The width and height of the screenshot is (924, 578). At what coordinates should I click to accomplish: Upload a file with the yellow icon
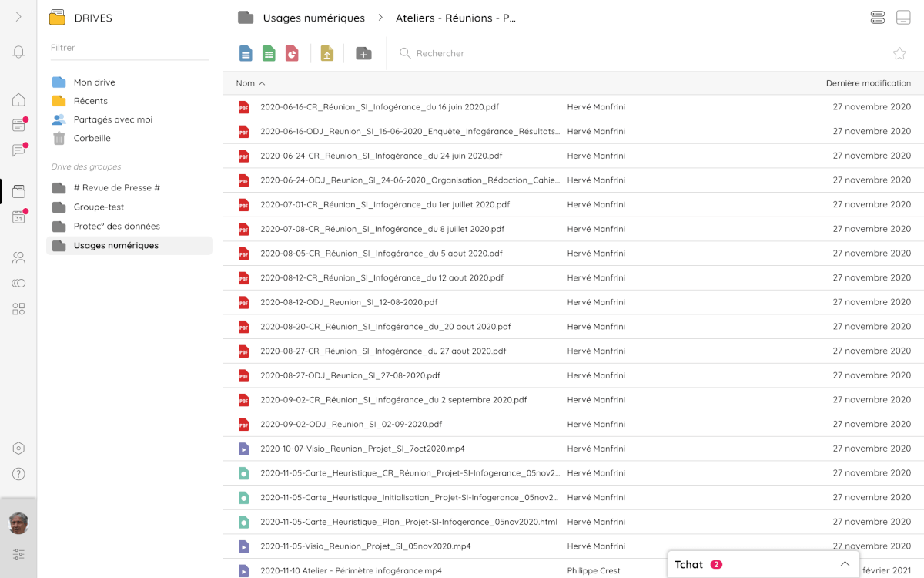(x=327, y=53)
